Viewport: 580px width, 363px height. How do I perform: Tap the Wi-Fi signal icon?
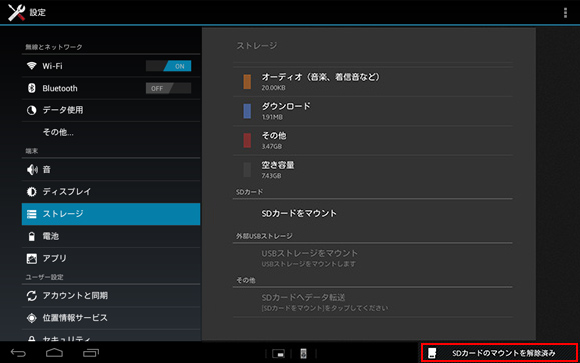pyautogui.click(x=31, y=66)
